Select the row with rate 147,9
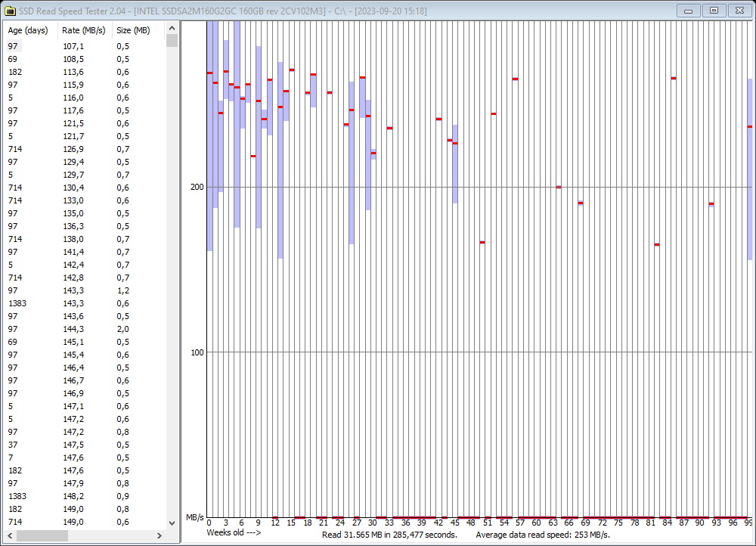The height and width of the screenshot is (546, 756). pos(85,483)
